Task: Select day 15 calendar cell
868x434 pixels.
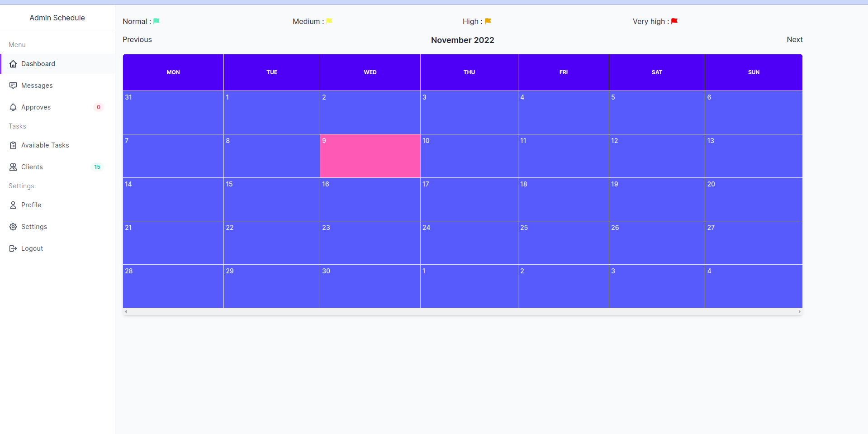Action: pyautogui.click(x=272, y=199)
